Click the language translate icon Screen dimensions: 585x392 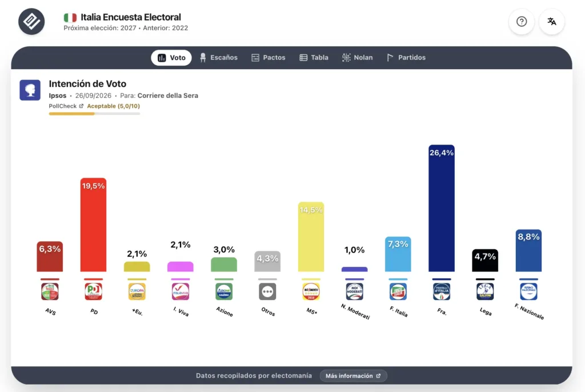[552, 22]
